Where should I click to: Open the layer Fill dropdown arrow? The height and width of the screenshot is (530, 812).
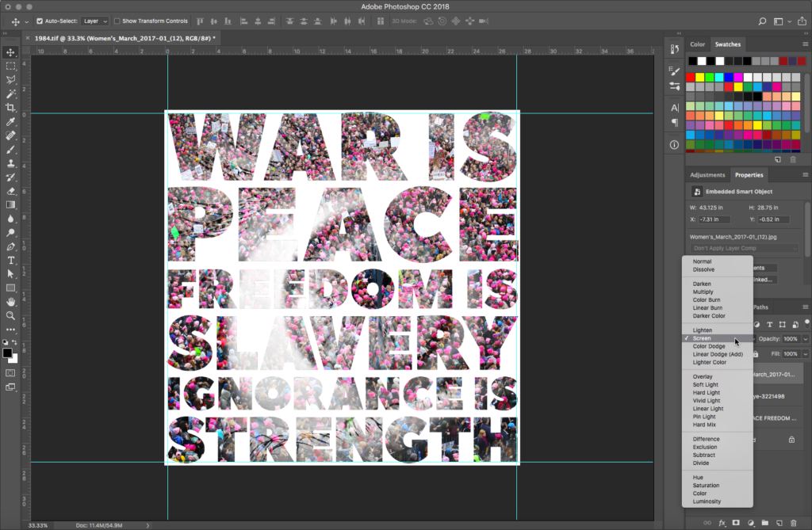pos(806,353)
